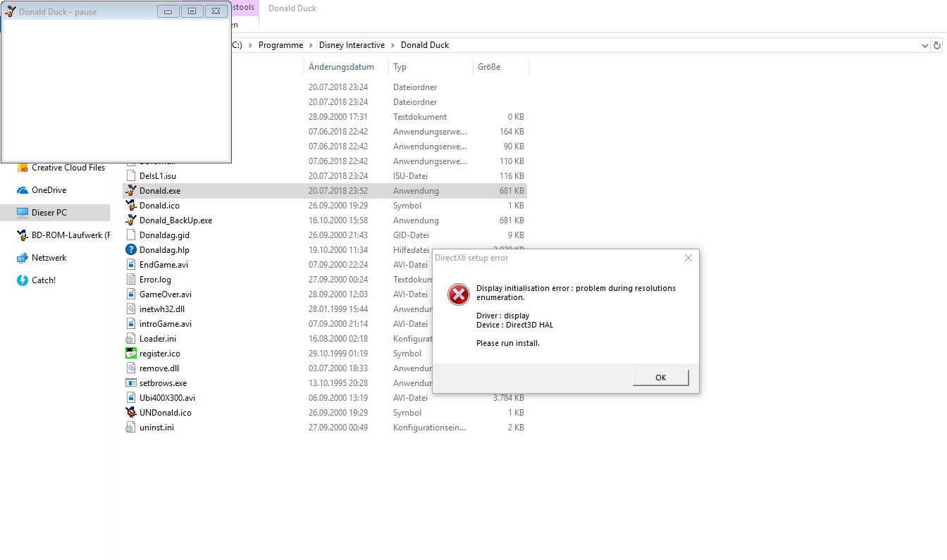Select uninst.ini config icon

130,428
